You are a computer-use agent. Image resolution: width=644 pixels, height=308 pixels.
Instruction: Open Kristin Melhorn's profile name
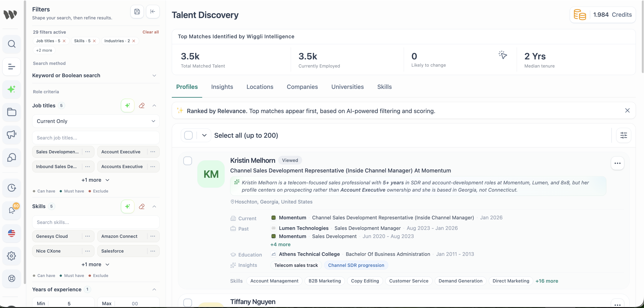point(252,160)
